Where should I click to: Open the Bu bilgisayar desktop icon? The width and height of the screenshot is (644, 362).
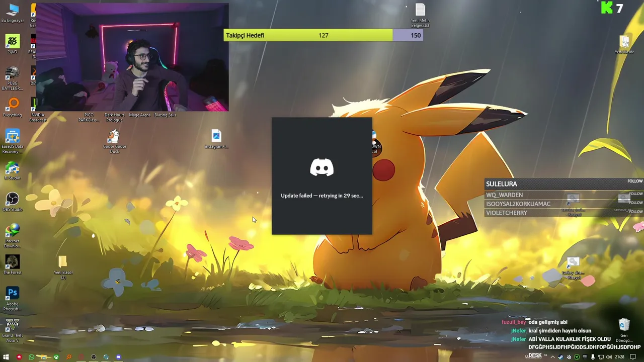click(13, 14)
